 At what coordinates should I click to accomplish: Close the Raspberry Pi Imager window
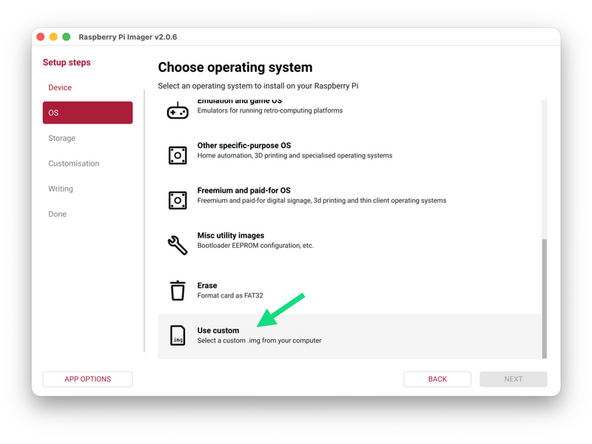pos(41,37)
